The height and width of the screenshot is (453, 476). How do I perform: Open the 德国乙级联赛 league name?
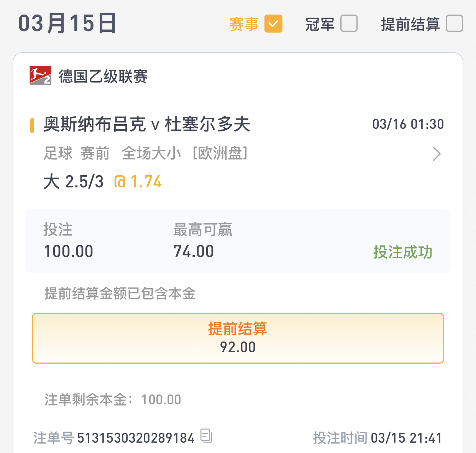(103, 76)
